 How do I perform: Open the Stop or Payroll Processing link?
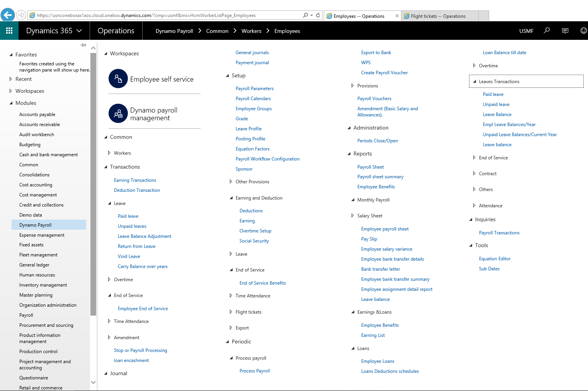coord(140,350)
